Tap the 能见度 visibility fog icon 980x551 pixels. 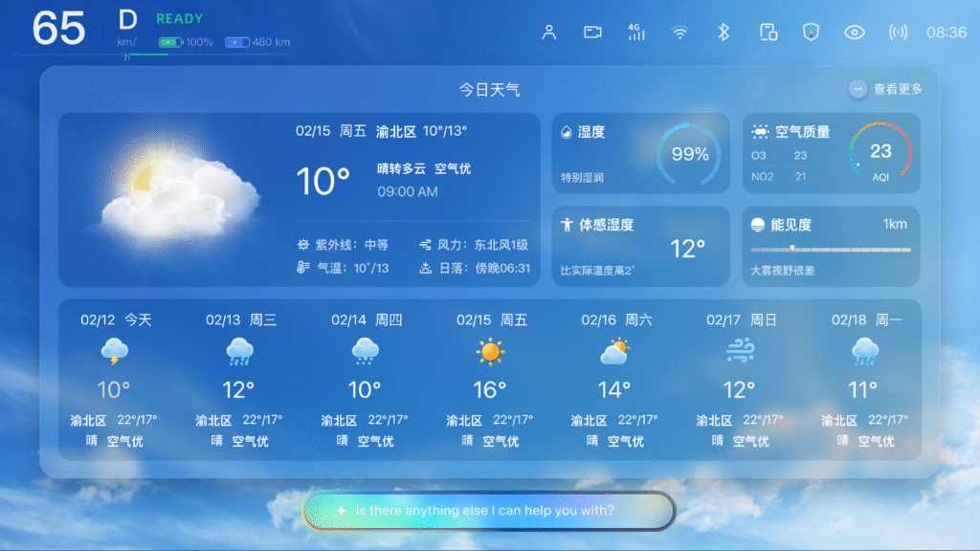758,225
